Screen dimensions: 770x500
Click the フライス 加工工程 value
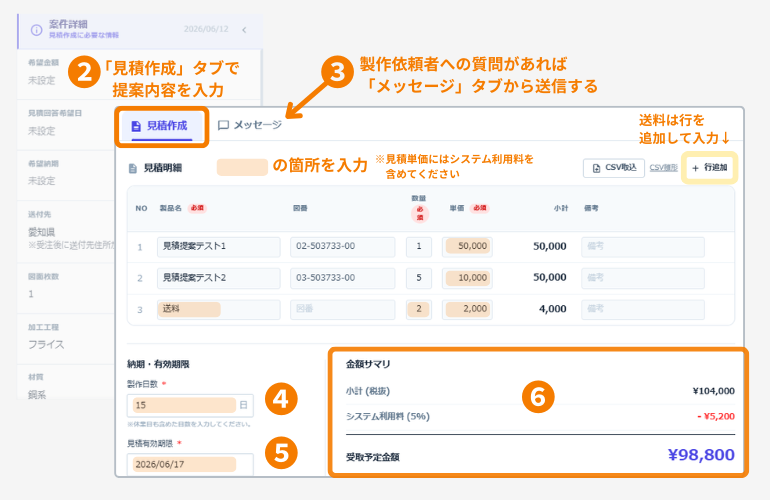point(46,345)
